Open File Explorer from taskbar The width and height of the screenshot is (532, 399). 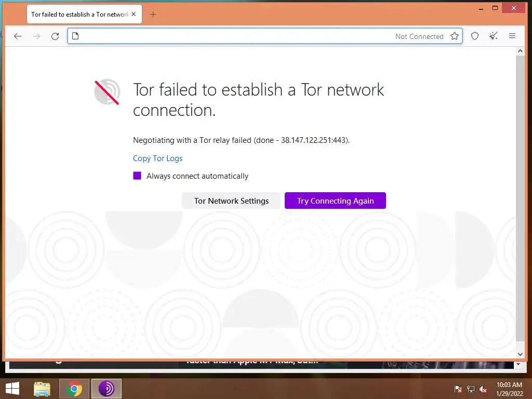click(x=42, y=389)
